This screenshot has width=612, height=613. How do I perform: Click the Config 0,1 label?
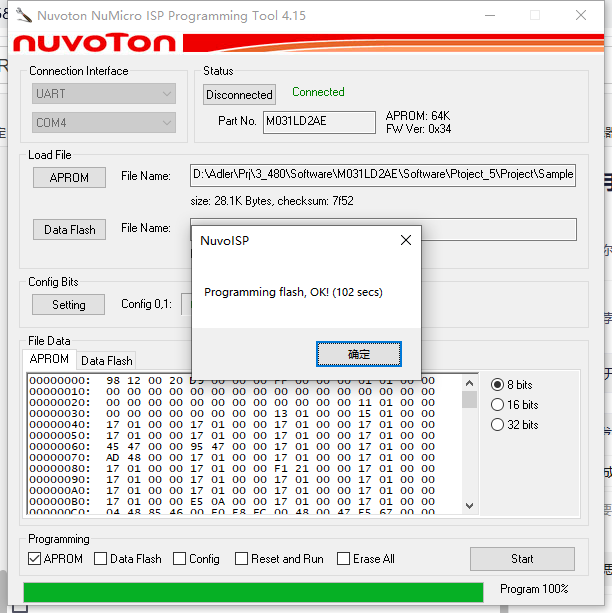click(146, 304)
